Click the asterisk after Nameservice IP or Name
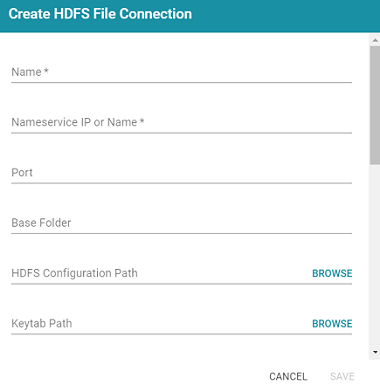The height and width of the screenshot is (385, 380). point(142,121)
